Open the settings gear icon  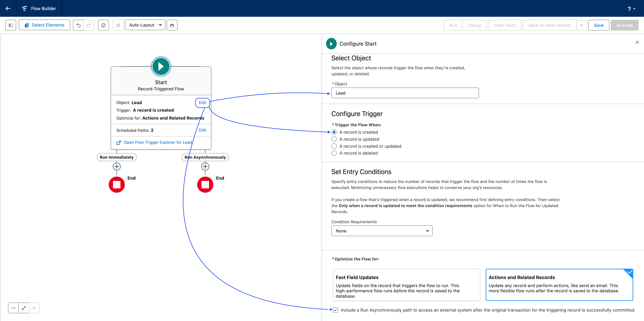point(118,25)
